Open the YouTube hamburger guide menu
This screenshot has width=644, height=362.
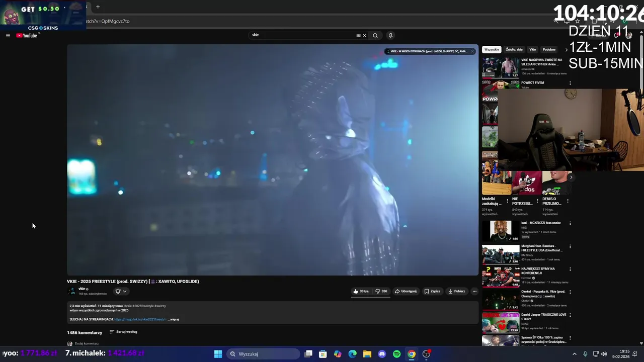(x=8, y=36)
